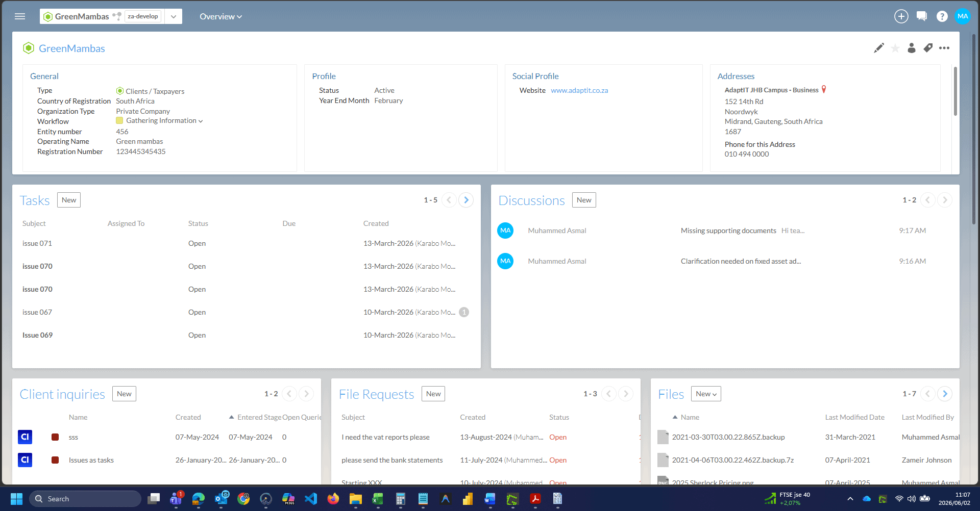Click the Windows taskbar Search box
The image size is (980, 511).
85,499
